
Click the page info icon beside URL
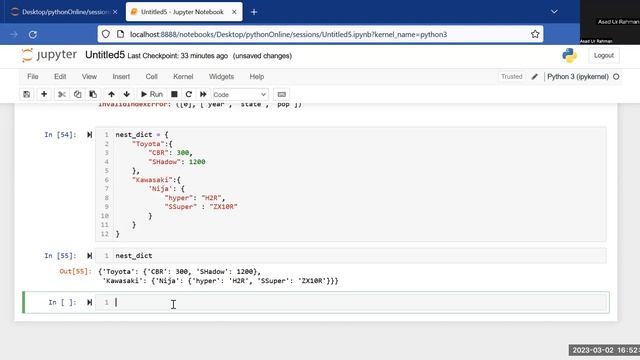120,34
